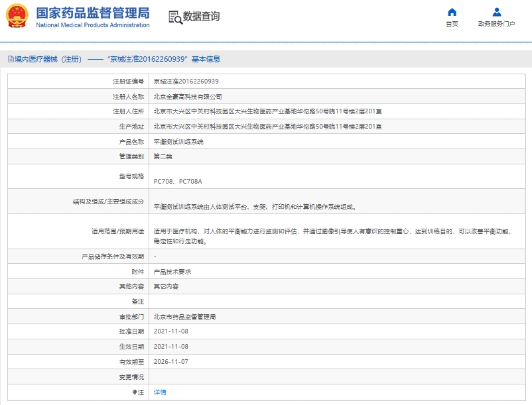Click the 审批部门 row label

(x=131, y=317)
